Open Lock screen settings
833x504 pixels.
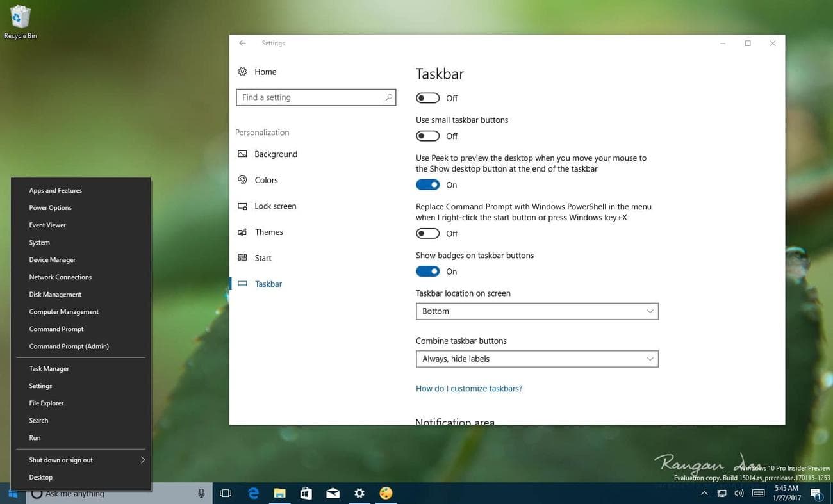(276, 206)
